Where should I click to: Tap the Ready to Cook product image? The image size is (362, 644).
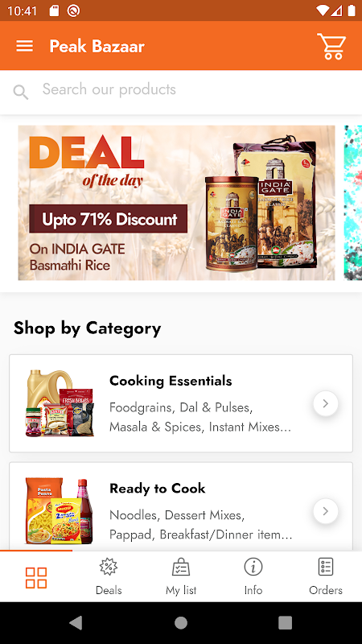click(x=59, y=511)
